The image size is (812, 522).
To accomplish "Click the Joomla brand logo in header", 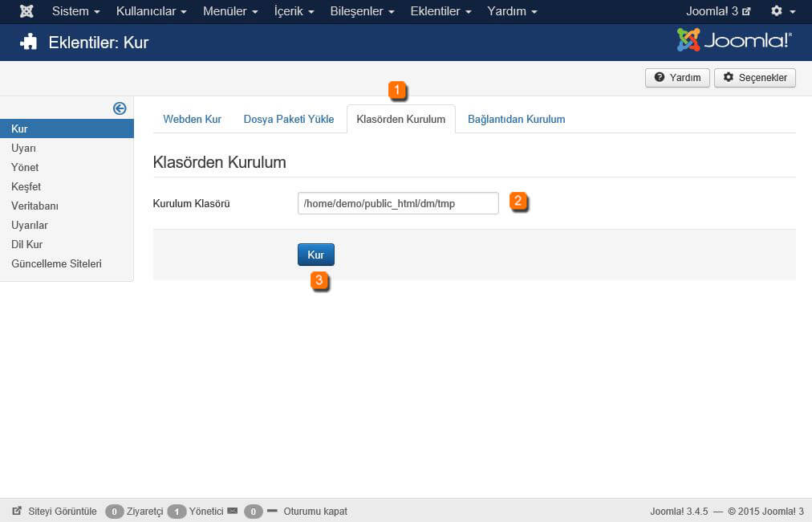I will pos(734,40).
